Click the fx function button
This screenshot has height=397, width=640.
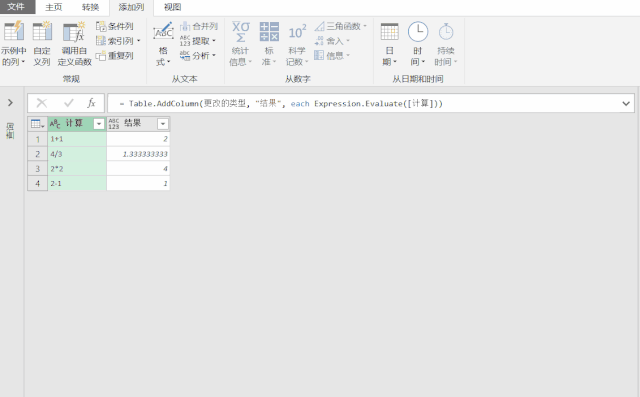(x=91, y=103)
